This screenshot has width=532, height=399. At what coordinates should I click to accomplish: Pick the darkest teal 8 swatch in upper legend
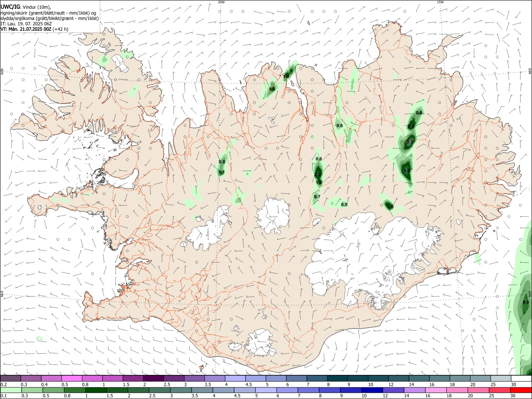coord(338,379)
